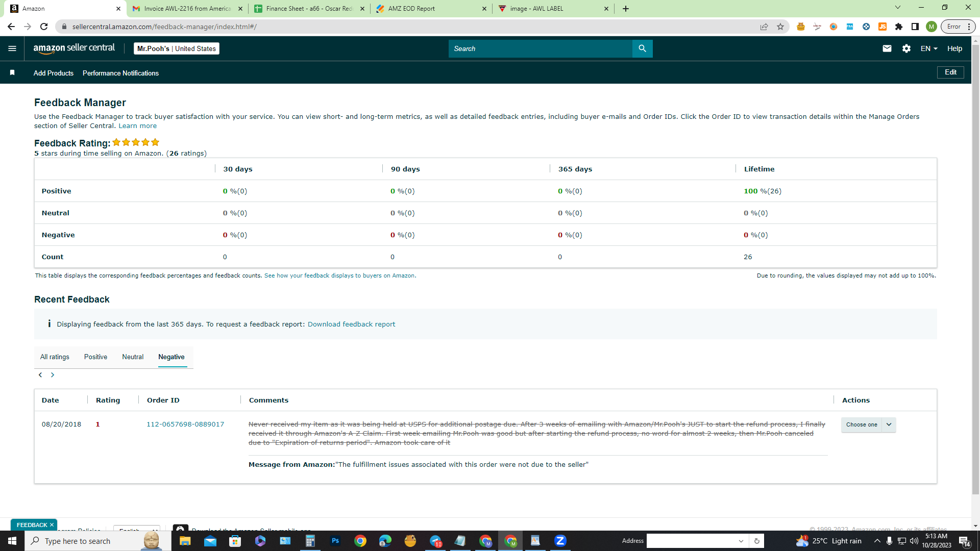Switch to the Positive feedback tab
980x551 pixels.
pyautogui.click(x=95, y=357)
